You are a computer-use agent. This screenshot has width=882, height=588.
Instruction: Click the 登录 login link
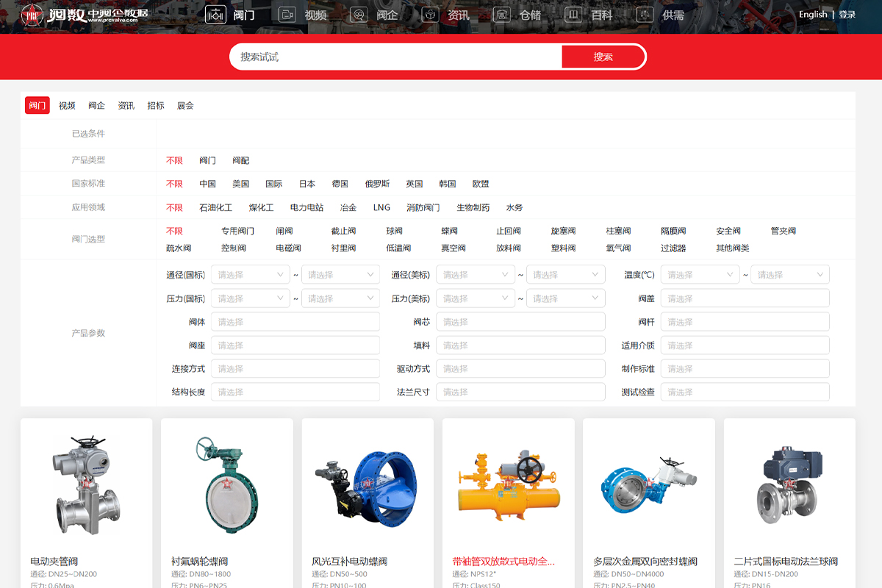[847, 15]
